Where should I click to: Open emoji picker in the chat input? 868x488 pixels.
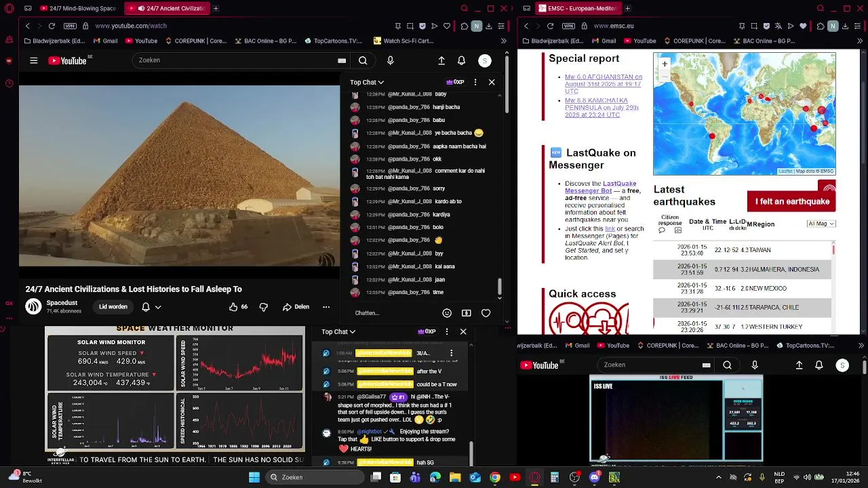(x=446, y=313)
